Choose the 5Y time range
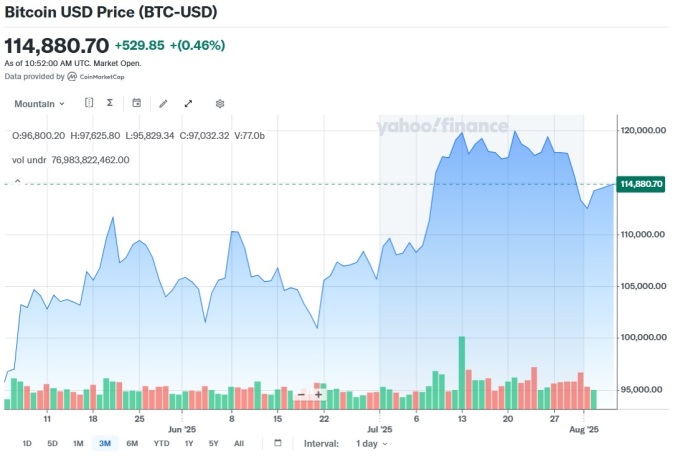Image resolution: width=680 pixels, height=458 pixels. (x=214, y=443)
